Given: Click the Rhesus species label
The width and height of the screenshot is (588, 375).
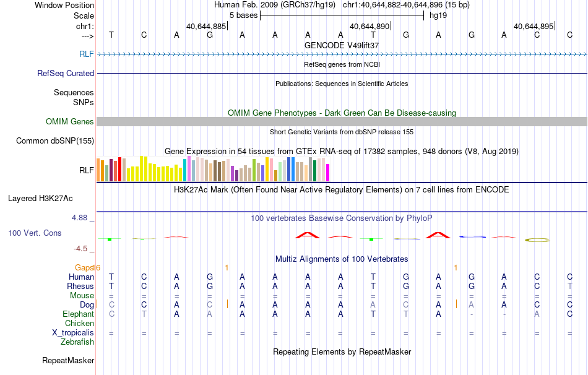Looking at the screenshot, I should (80, 286).
